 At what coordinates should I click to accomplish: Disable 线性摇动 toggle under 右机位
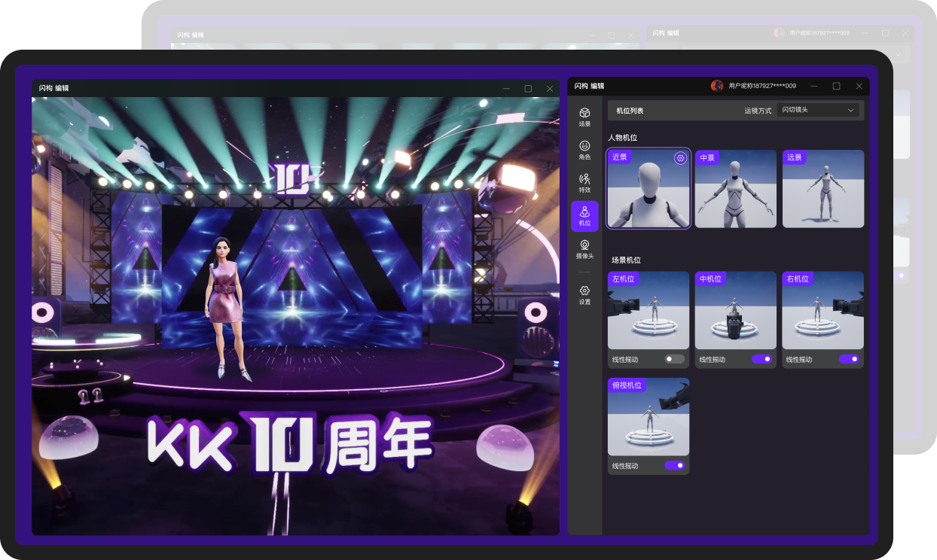[x=850, y=359]
